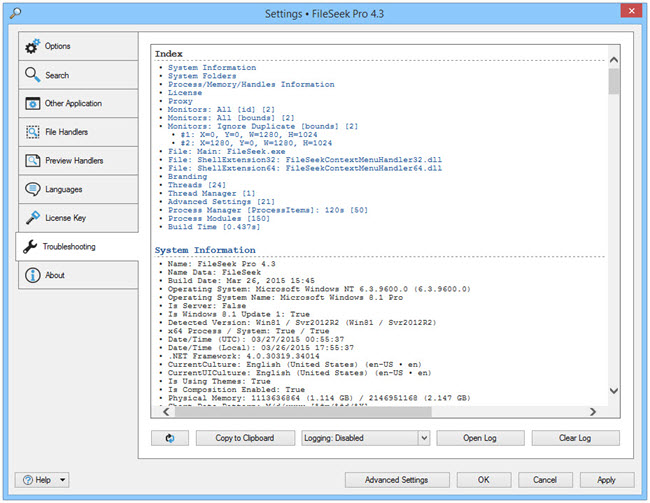Click the 'Name: FileSeek Pro 4.3' line
650x503 pixels.
tap(221, 264)
